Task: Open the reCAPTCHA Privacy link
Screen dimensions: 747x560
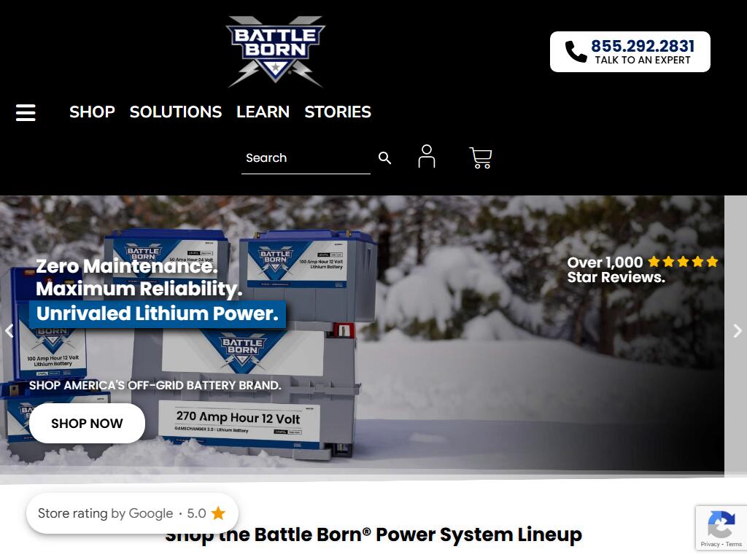Action: (x=710, y=544)
